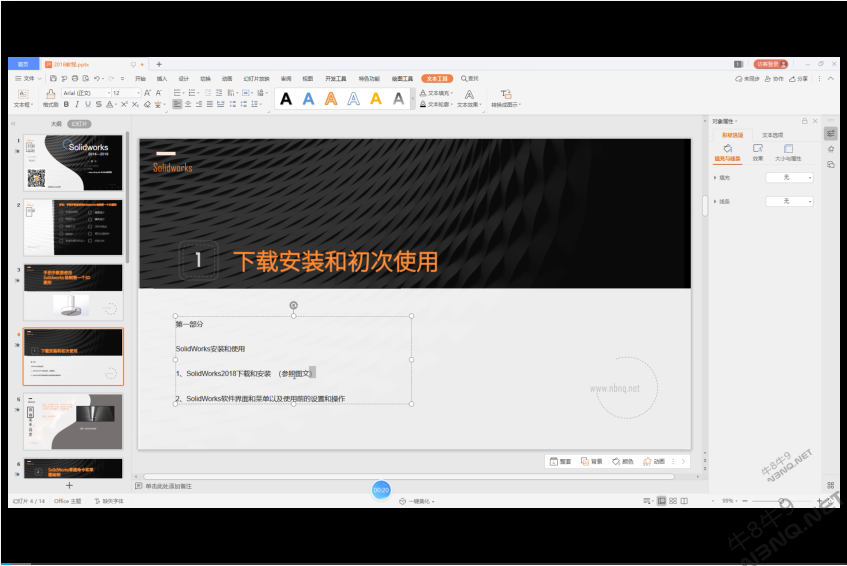
Task: Toggle Underline formatting
Action: pos(88,104)
